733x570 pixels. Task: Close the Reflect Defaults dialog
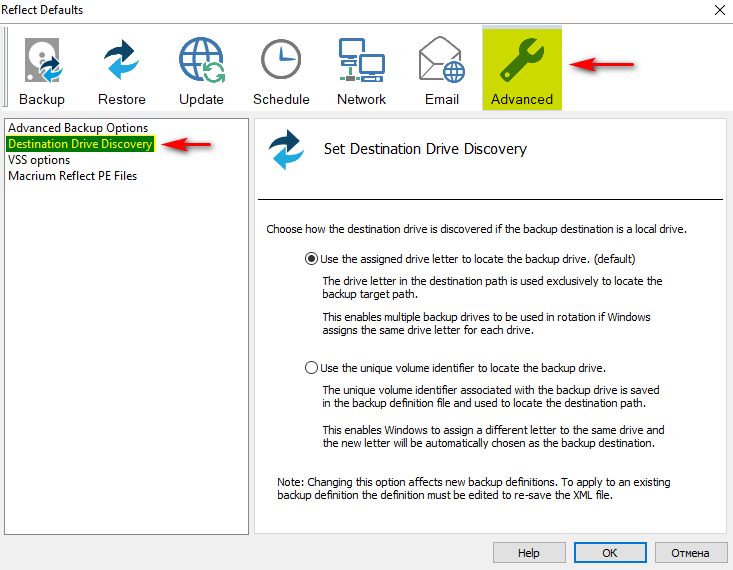719,10
